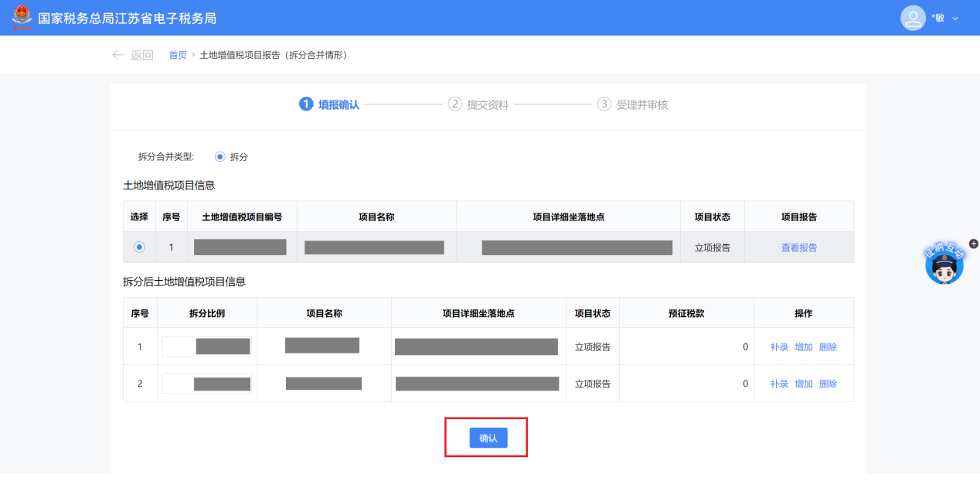
Task: Click step 1 填报确认 circle indicator
Action: click(306, 104)
